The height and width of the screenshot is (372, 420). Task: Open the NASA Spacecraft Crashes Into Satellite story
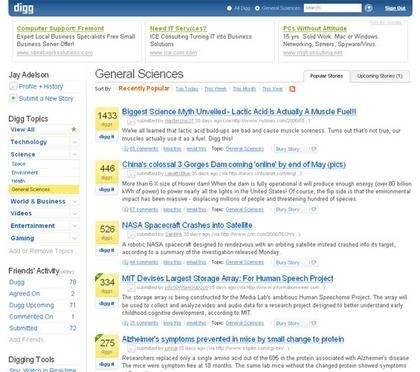click(x=187, y=225)
